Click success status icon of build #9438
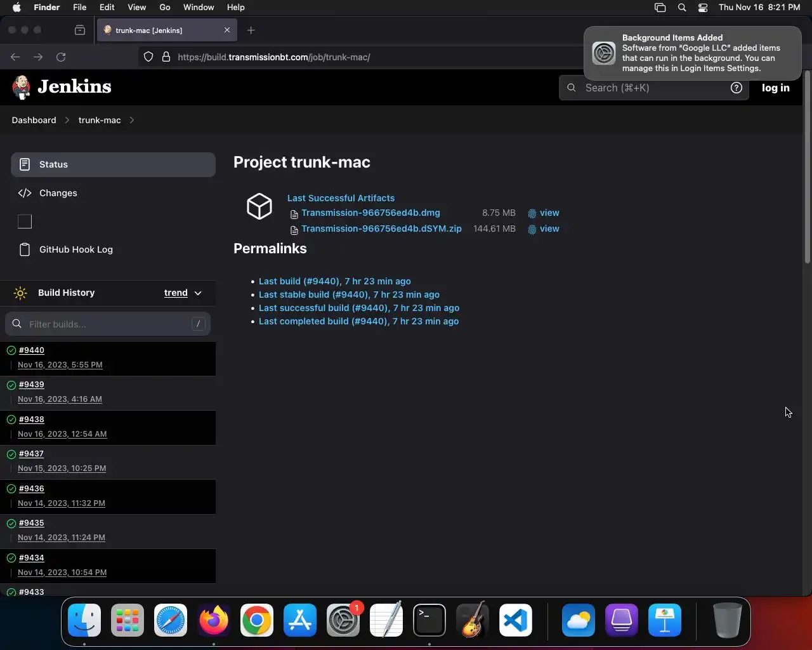Screen dimensions: 812x650 [x=11, y=420]
